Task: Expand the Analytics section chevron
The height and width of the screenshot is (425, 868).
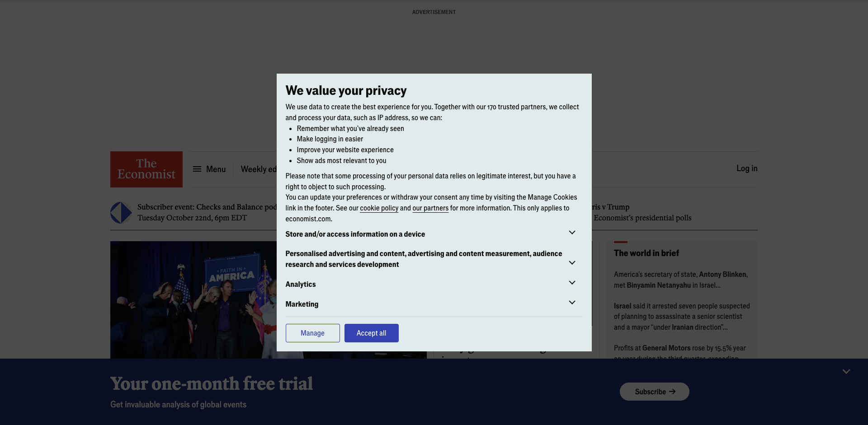Action: pos(572,283)
